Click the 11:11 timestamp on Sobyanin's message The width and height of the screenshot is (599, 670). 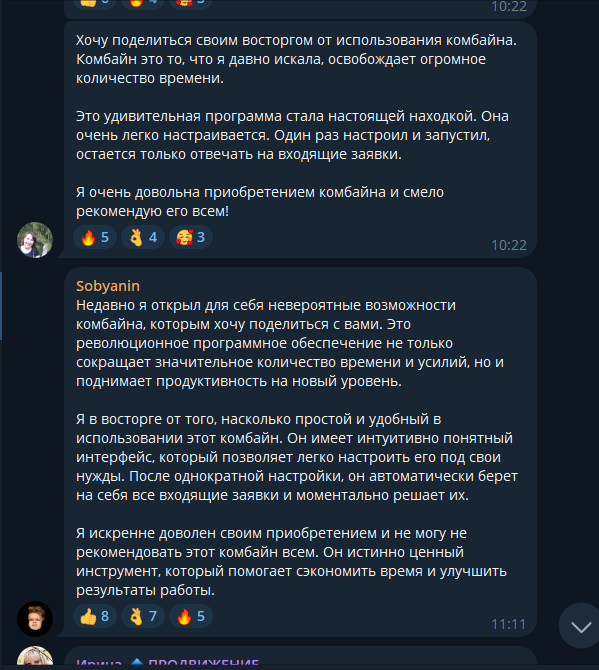tap(509, 624)
